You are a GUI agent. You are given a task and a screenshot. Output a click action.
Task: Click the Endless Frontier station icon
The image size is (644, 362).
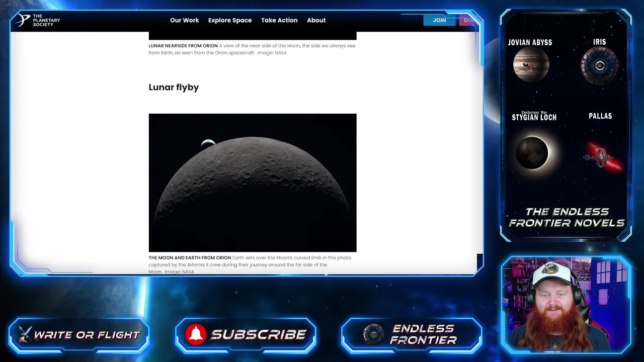click(x=374, y=334)
